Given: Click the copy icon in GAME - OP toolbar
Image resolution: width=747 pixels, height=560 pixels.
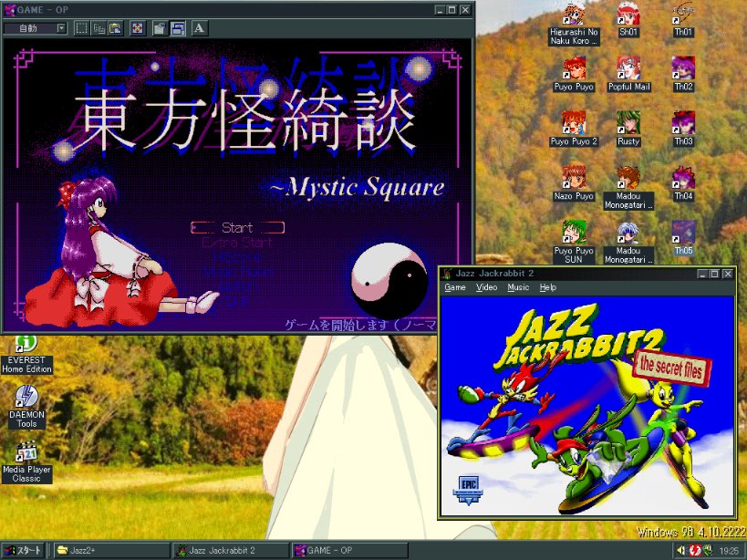Looking at the screenshot, I should [99, 28].
